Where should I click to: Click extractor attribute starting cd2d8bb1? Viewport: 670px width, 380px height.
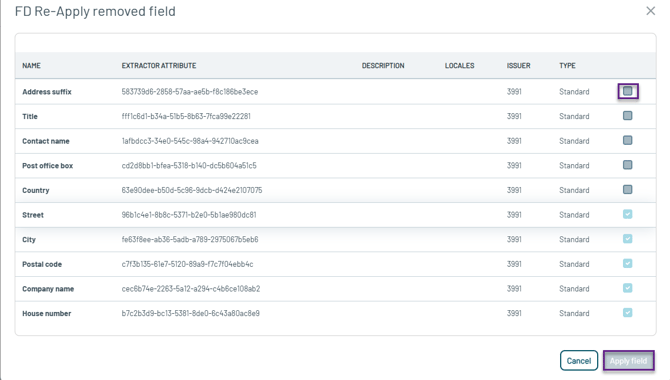pos(189,165)
